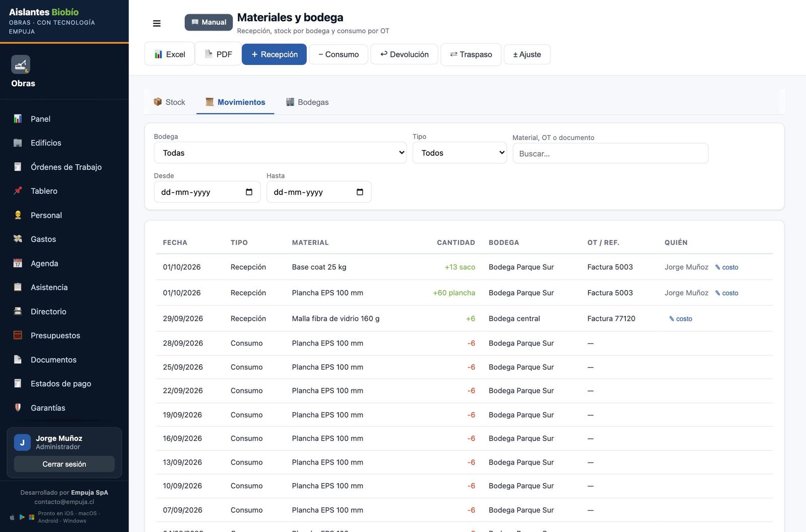The image size is (806, 532).
Task: Click the Presupuestos icon
Action: point(18,336)
